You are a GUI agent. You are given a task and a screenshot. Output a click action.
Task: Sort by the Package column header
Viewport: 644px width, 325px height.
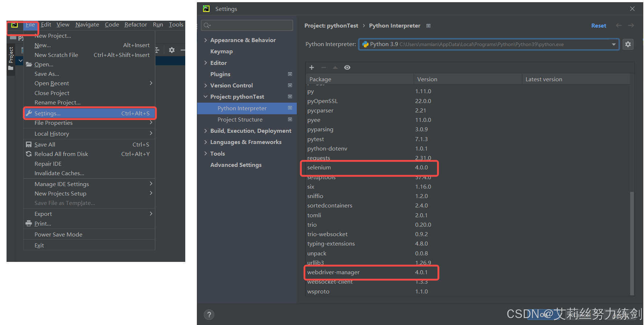360,79
